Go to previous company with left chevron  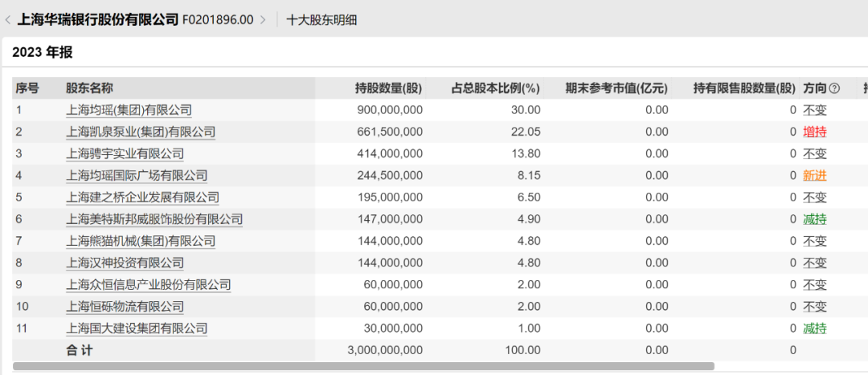pos(7,20)
